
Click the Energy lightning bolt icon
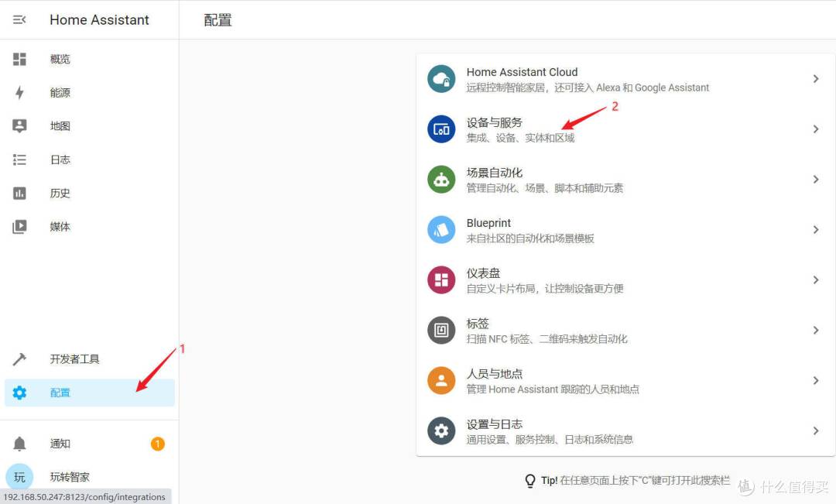(x=19, y=93)
